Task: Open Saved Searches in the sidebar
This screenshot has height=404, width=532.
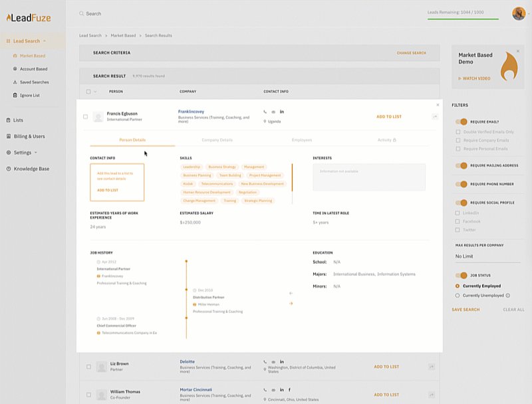Action: point(35,82)
